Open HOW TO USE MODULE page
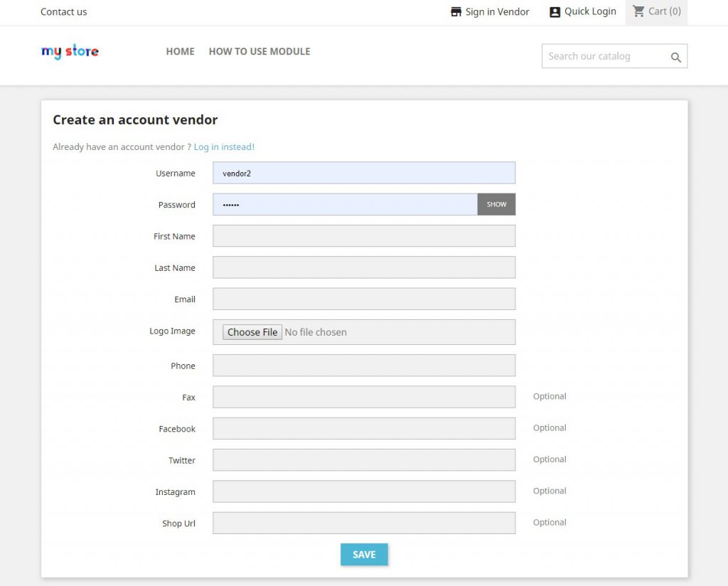Viewport: 728px width, 586px height. point(259,51)
